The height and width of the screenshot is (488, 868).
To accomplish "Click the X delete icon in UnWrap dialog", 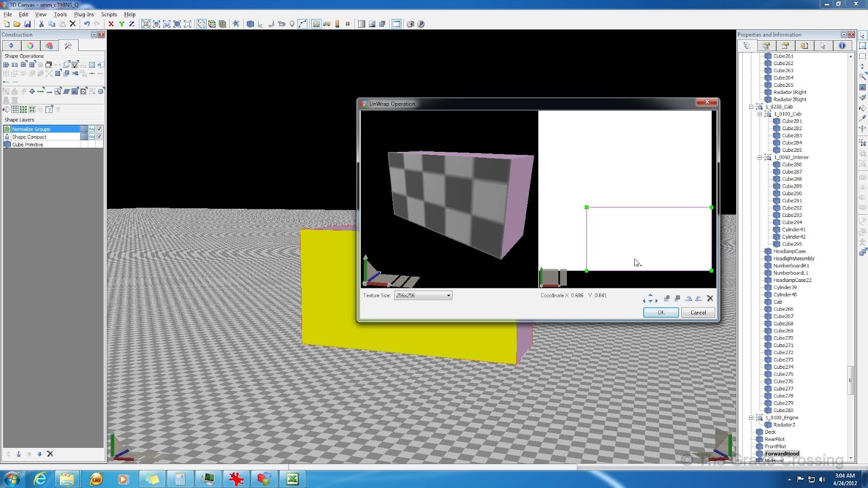I will coord(710,298).
